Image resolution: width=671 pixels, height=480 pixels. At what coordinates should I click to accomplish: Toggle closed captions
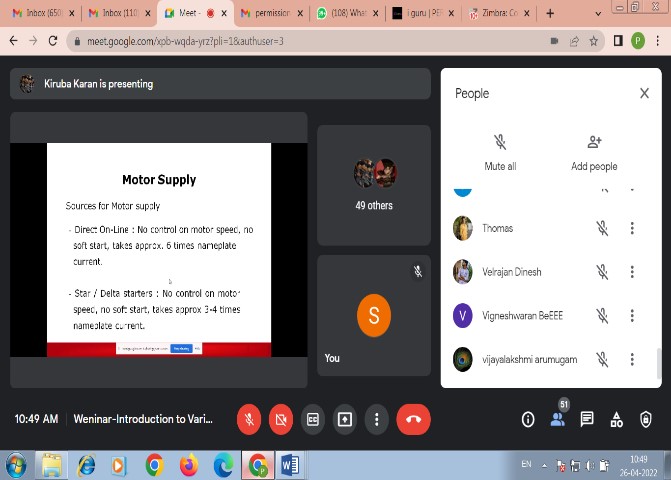point(313,419)
